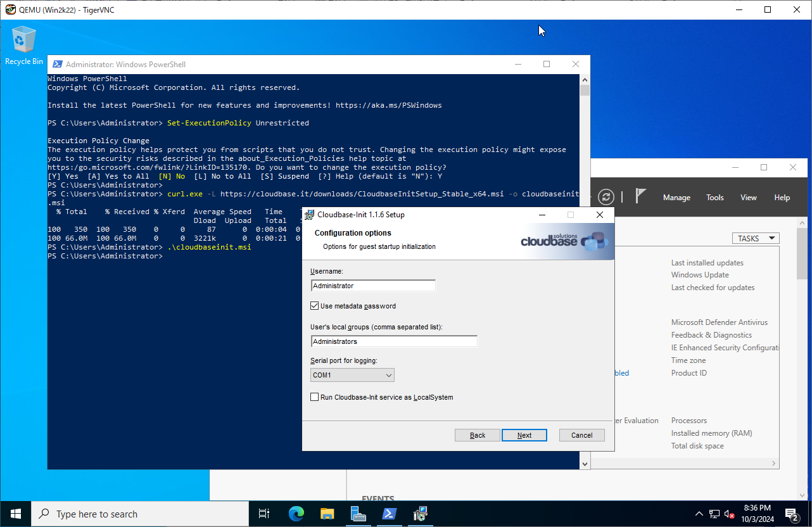
Task: Click Last installed updates in Server Manager
Action: click(707, 263)
